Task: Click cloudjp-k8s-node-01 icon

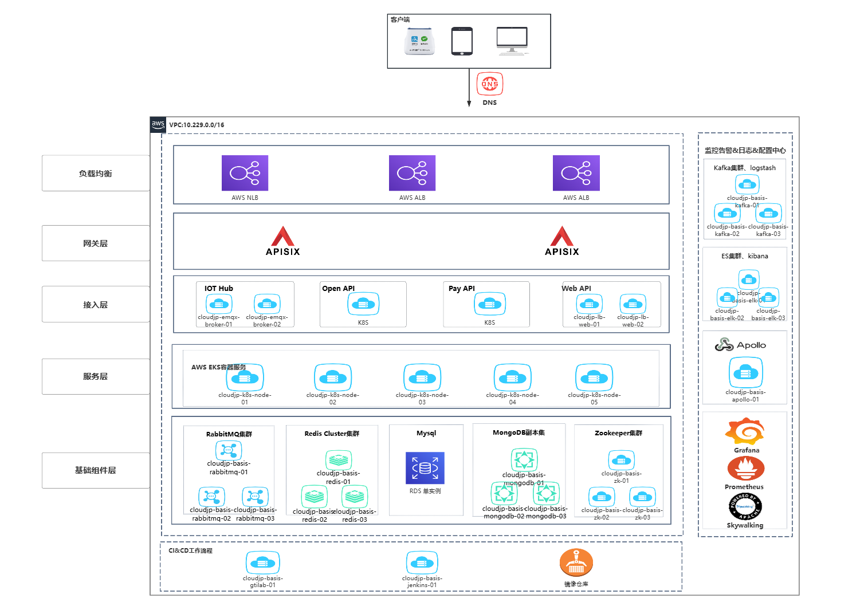Action: tap(245, 377)
